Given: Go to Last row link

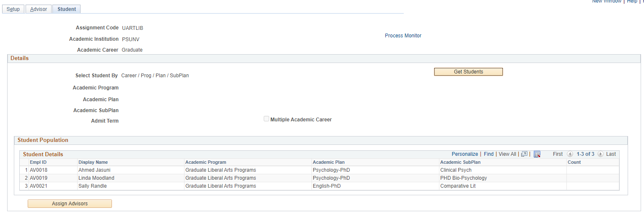Looking at the screenshot, I should coord(611,154).
